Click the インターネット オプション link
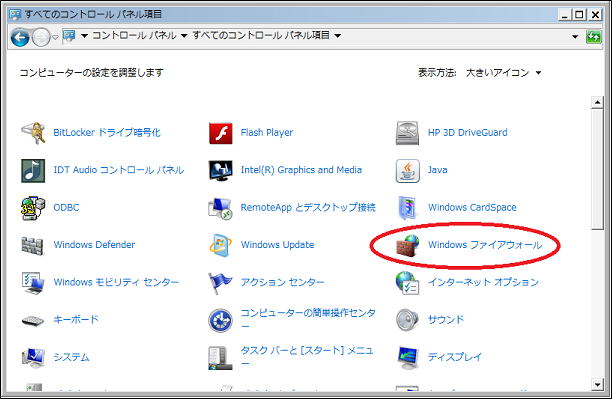Image resolution: width=612 pixels, height=399 pixels. point(483,282)
